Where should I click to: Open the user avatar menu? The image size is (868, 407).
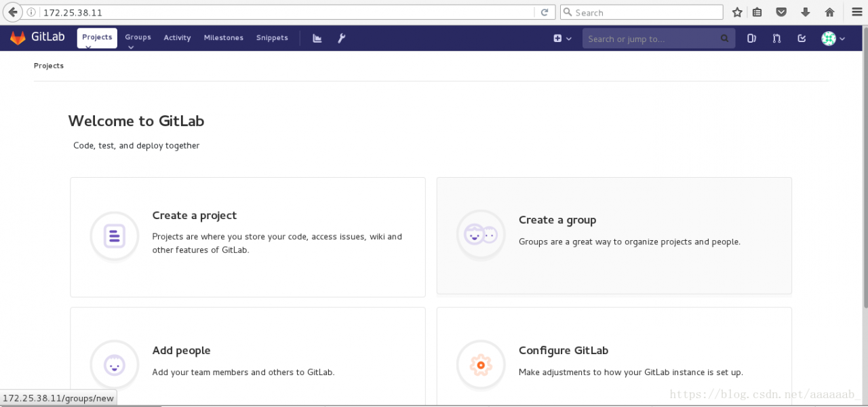[833, 39]
